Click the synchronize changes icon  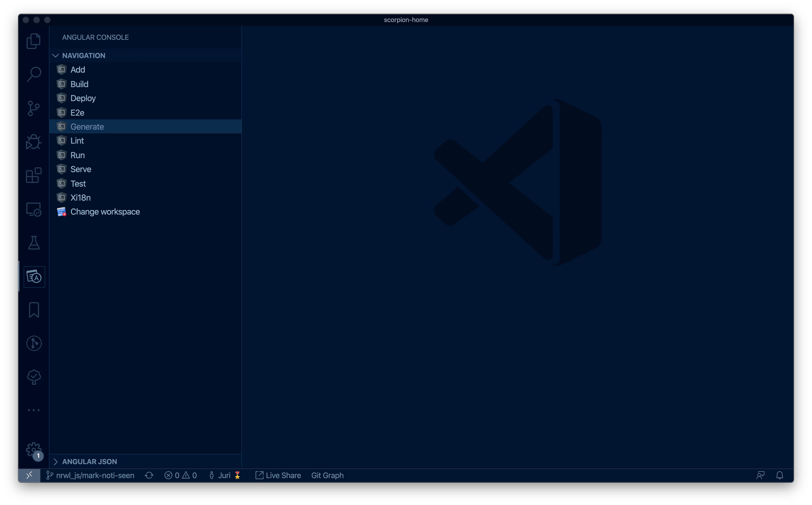(x=149, y=475)
